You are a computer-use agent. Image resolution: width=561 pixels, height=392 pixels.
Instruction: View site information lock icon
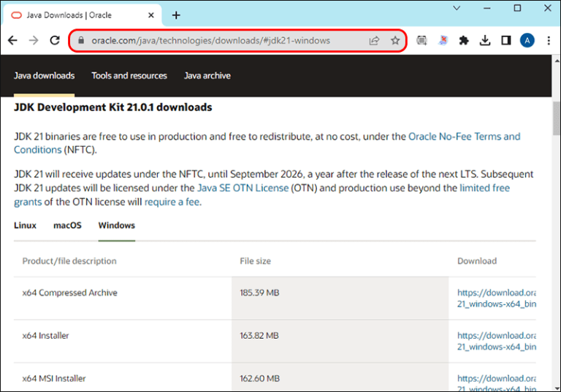coord(81,40)
